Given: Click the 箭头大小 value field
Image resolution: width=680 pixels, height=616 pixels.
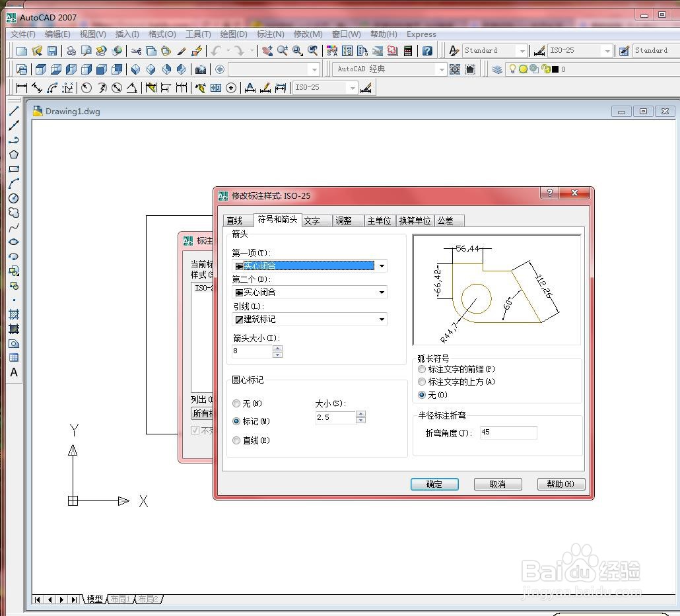Looking at the screenshot, I should coord(252,351).
